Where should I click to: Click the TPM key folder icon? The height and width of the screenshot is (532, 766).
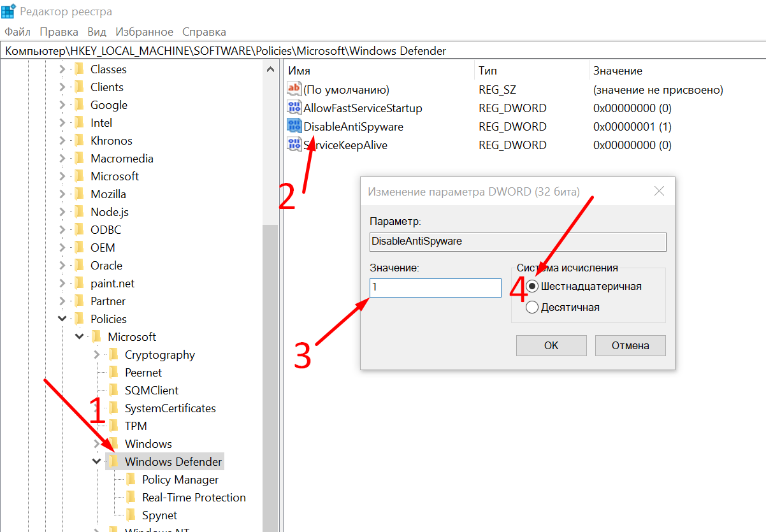[x=113, y=426]
